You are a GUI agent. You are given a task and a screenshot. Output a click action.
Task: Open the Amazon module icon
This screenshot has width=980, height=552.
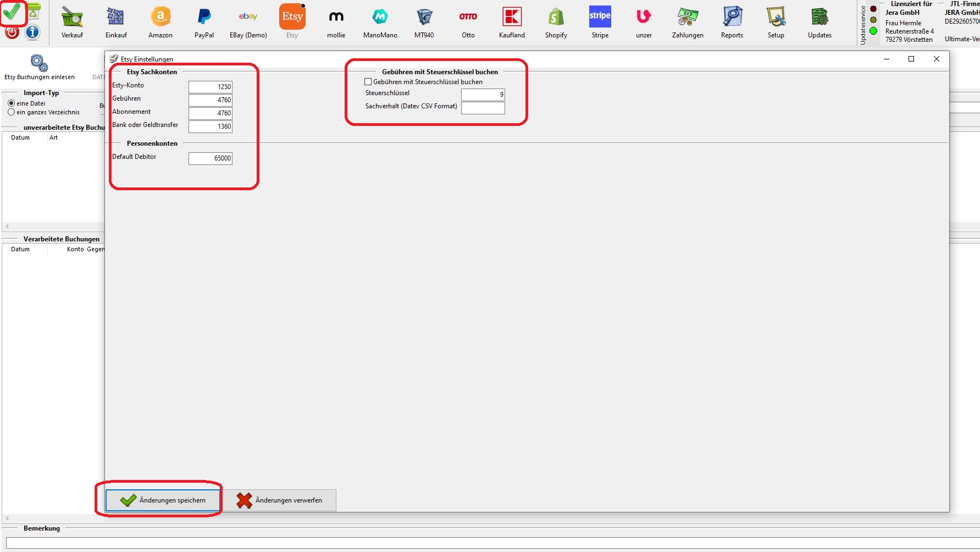pyautogui.click(x=160, y=18)
